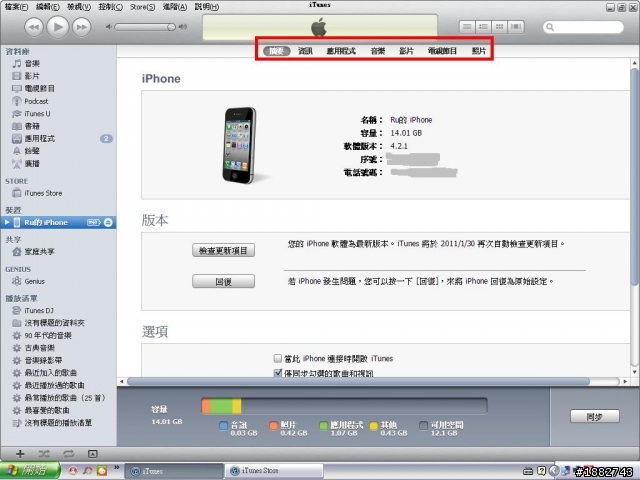
Task: Select the 影片 tab
Action: coord(406,51)
